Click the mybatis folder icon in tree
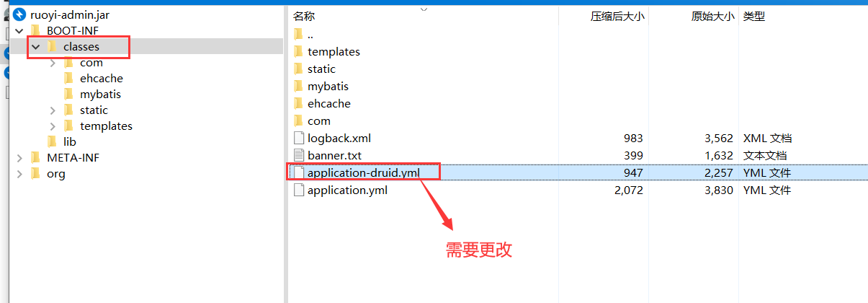The image size is (868, 303). click(x=69, y=94)
